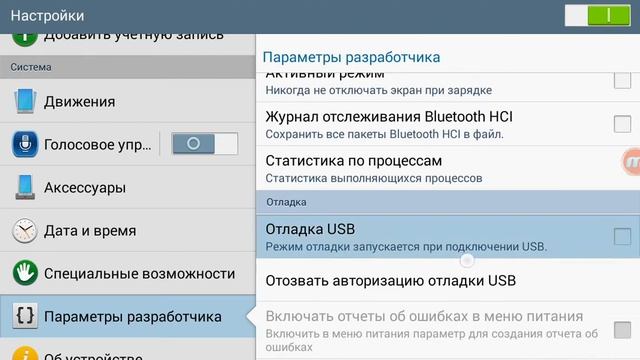Select Отозвать авторизацию отладки USB
640x360 pixels.
click(x=448, y=280)
